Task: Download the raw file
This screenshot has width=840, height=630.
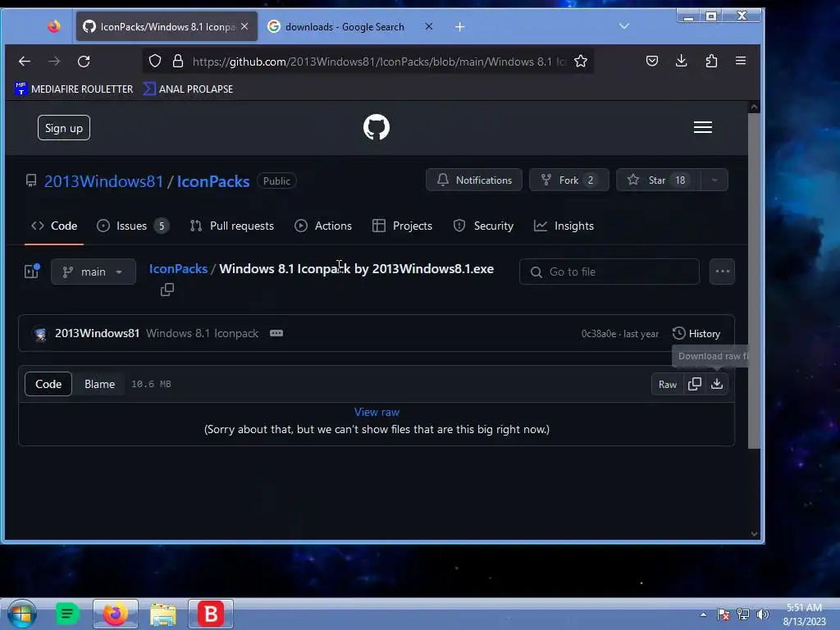Action: click(x=717, y=384)
